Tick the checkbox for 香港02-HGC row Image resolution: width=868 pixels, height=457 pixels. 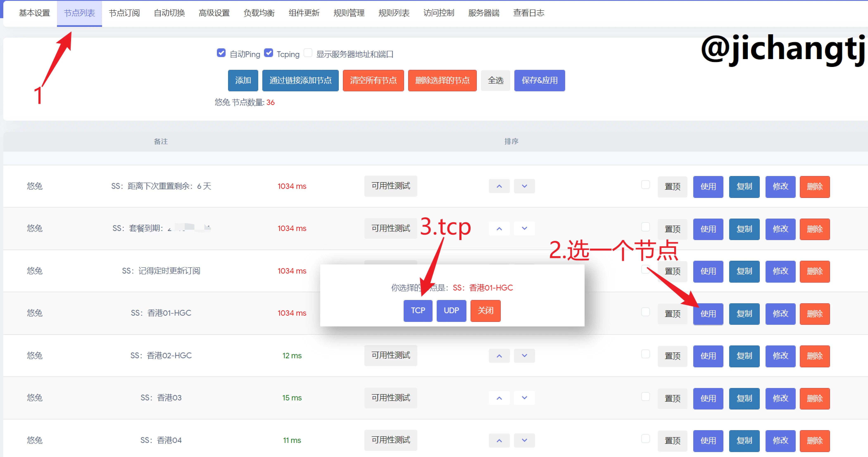tap(645, 354)
